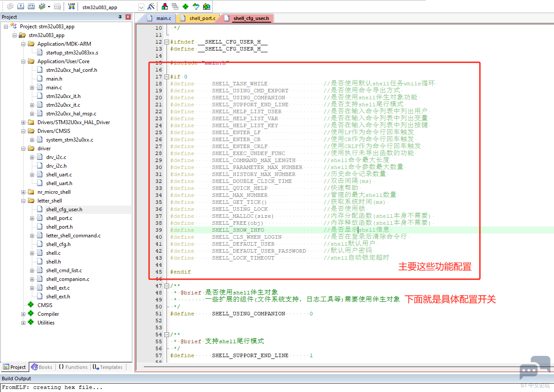554x392 pixels.
Task: Click the Stop build toolbar icon
Action: coord(58,7)
